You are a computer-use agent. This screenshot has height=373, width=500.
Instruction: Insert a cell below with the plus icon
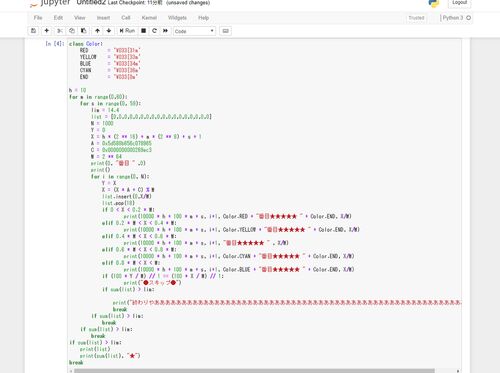(47, 31)
